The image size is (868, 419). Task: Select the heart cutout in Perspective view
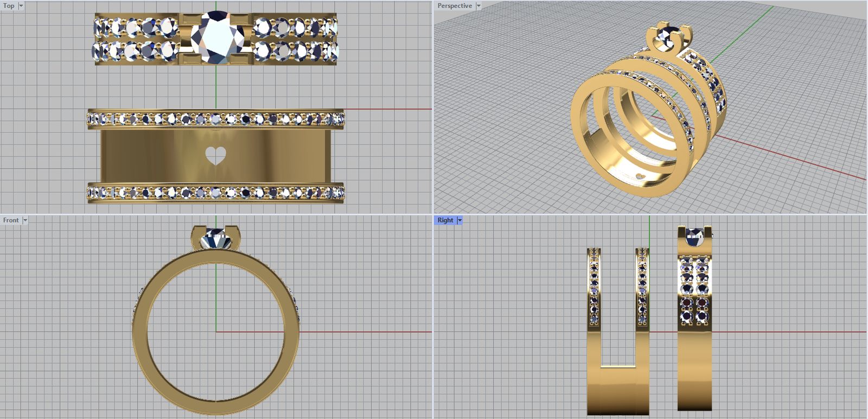point(640,176)
